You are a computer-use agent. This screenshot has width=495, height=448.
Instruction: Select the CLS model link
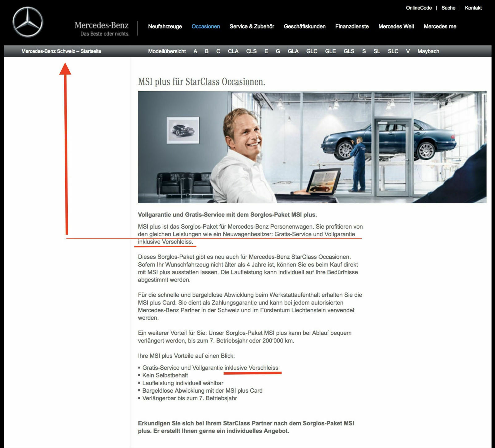point(252,51)
